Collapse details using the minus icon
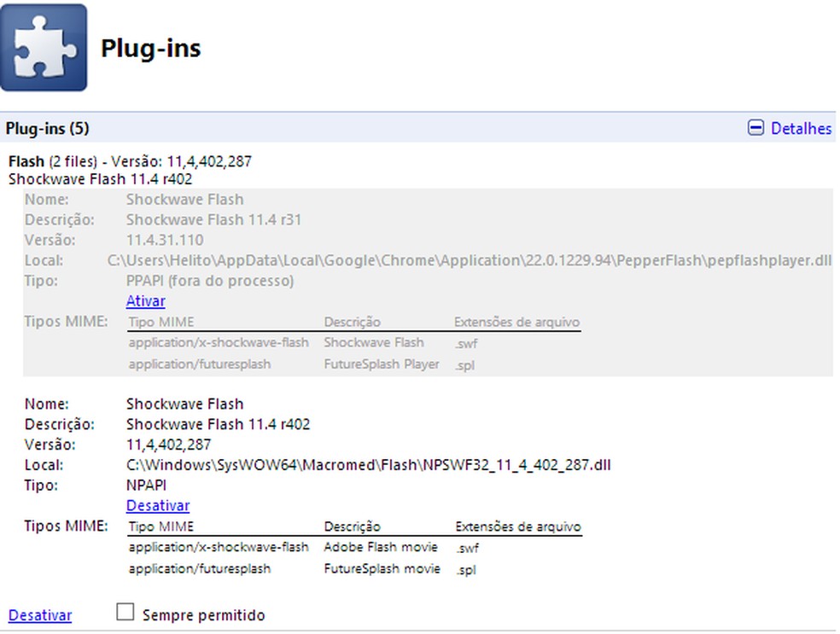 coord(755,128)
